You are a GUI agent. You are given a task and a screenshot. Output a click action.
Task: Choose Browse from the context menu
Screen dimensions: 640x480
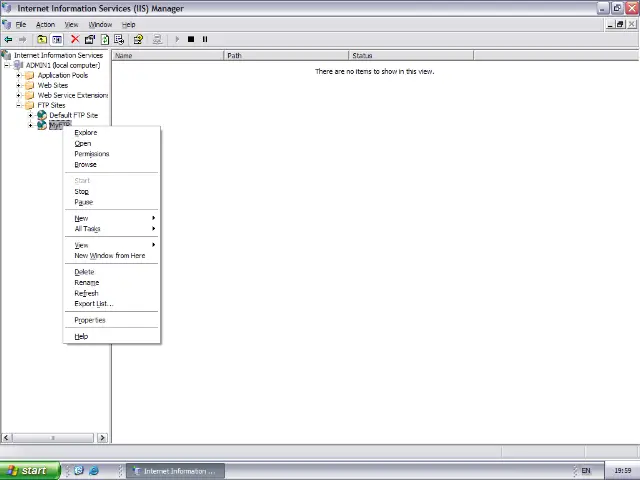pyautogui.click(x=111, y=164)
